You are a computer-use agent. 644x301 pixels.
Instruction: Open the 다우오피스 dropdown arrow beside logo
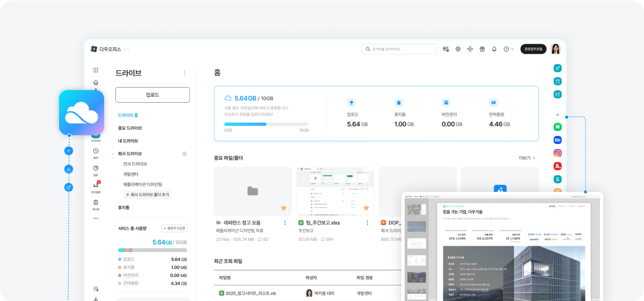pos(126,49)
